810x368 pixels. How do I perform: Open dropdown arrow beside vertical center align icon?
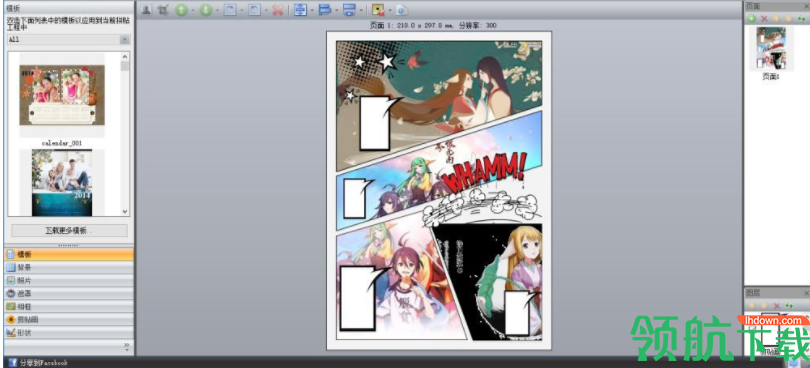pos(311,10)
